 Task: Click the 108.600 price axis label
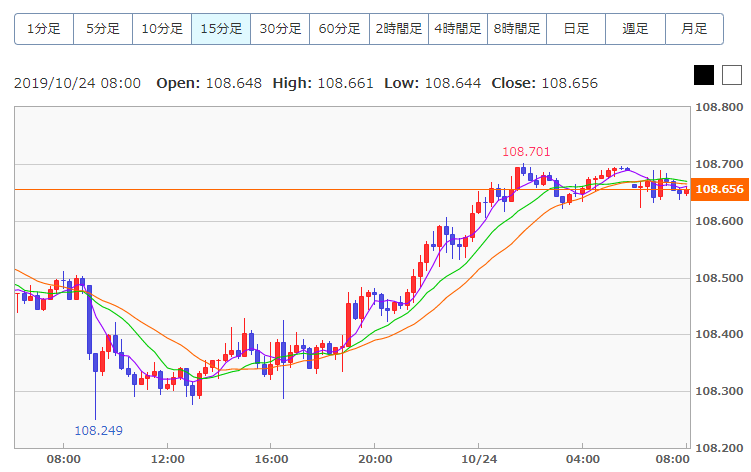(719, 221)
